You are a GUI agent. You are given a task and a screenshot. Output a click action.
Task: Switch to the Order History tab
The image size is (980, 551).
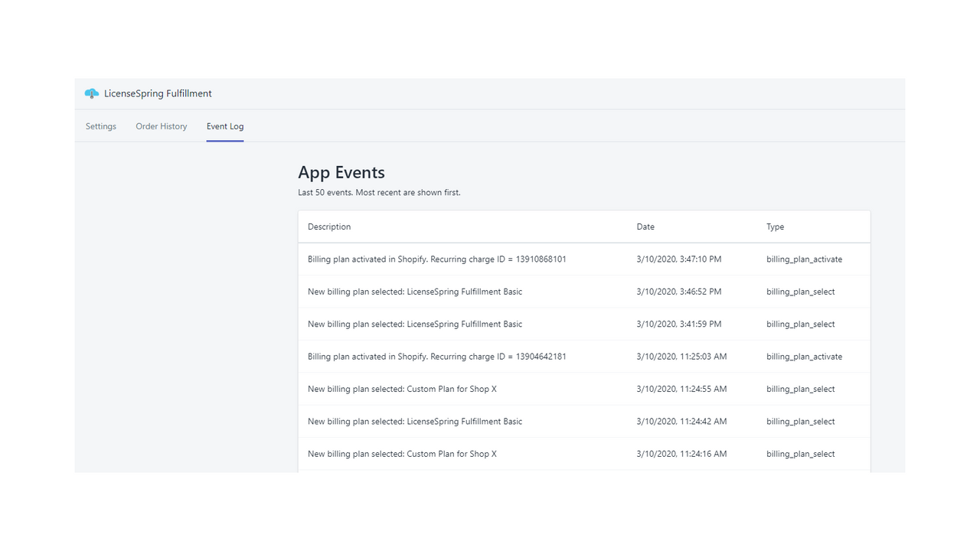[161, 126]
